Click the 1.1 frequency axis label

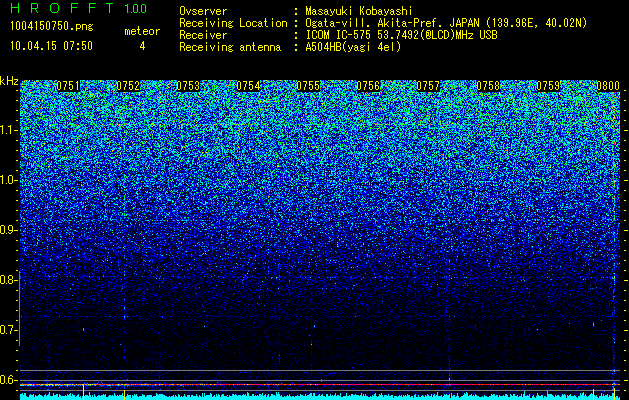pos(8,130)
